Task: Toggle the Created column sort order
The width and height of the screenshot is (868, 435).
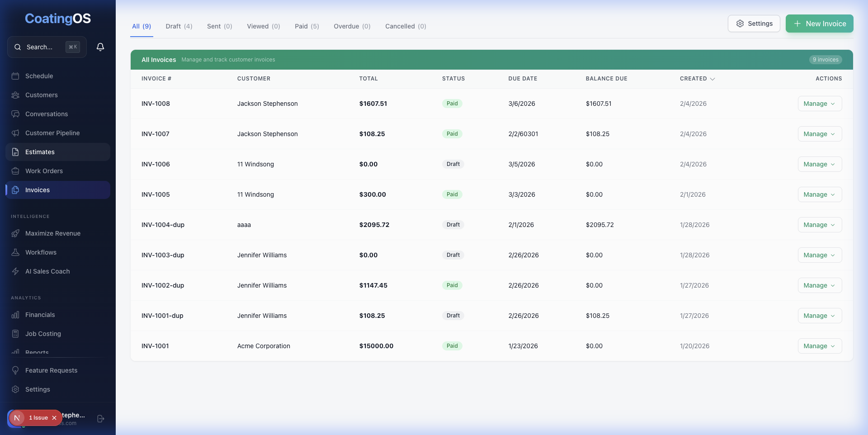Action: (697, 78)
